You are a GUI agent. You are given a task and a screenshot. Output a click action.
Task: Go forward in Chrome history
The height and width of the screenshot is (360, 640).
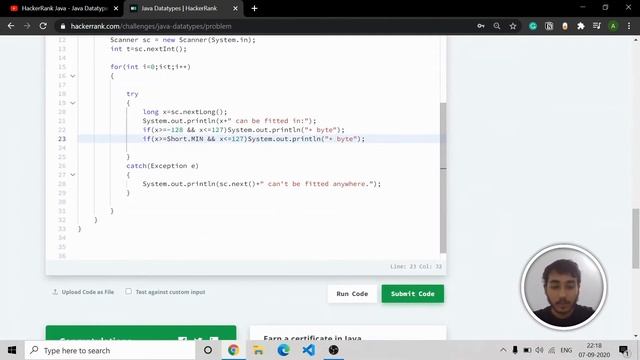(x=27, y=26)
